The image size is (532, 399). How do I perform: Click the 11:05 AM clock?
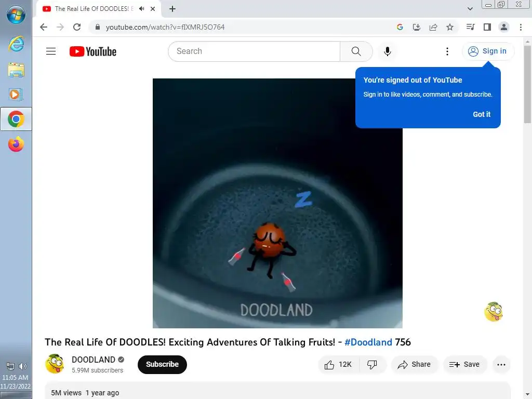[x=15, y=377]
